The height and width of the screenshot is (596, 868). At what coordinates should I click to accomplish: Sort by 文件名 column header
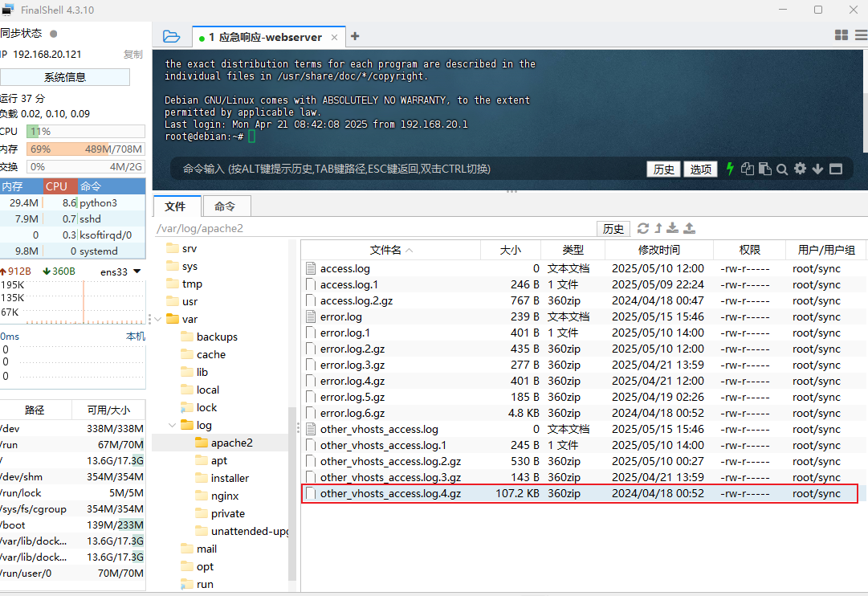coord(390,250)
